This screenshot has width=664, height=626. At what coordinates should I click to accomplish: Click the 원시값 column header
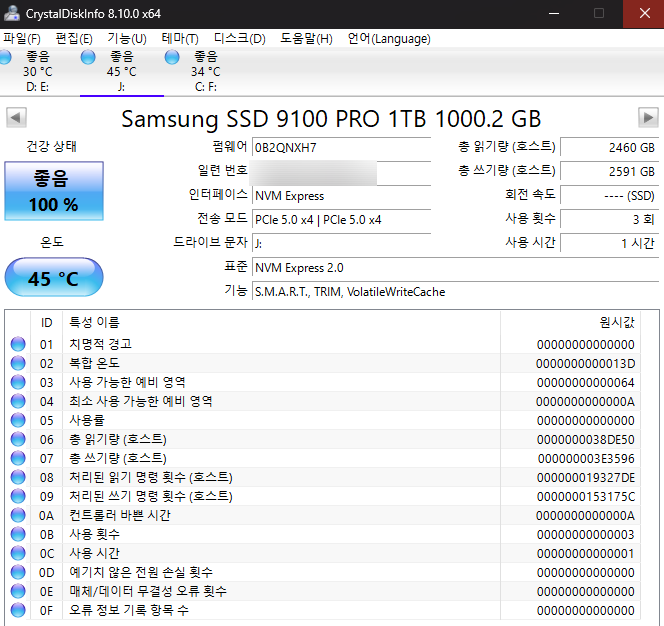pos(570,323)
